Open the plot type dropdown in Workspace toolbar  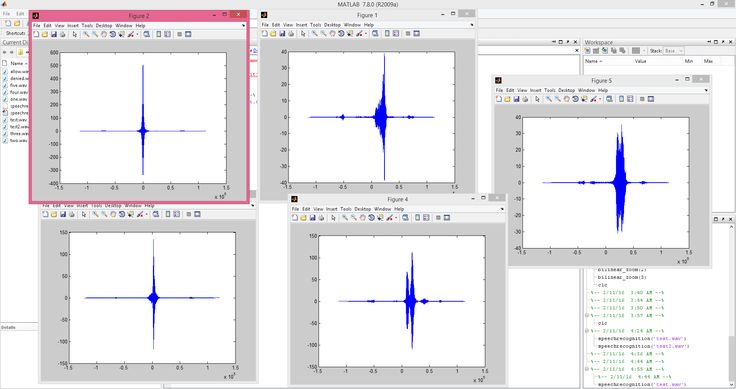click(644, 51)
